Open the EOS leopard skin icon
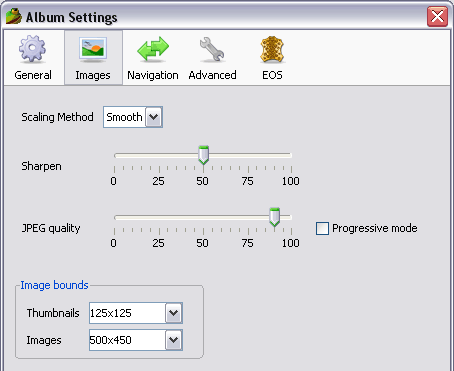Image resolution: width=454 pixels, height=371 pixels. [x=272, y=49]
